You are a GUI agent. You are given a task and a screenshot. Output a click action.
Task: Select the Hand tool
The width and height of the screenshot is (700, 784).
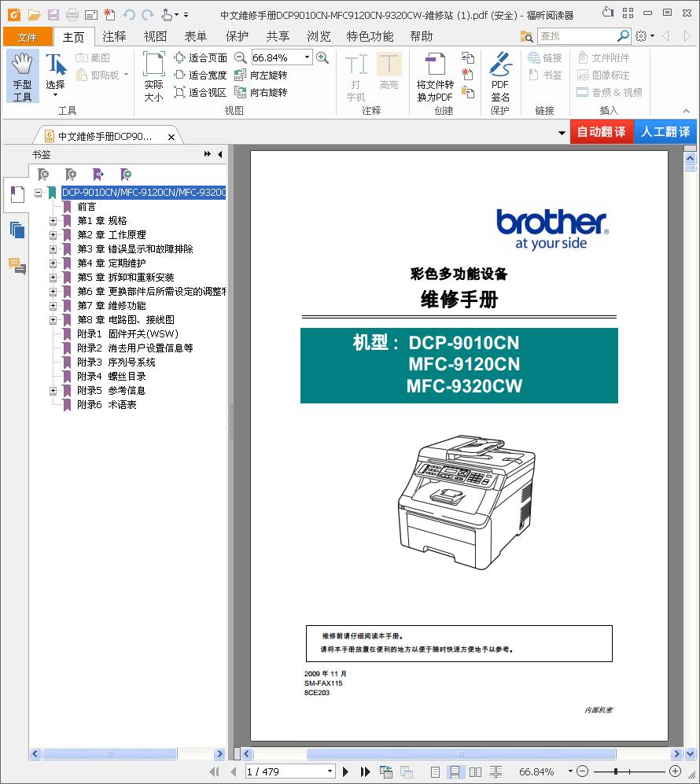point(23,76)
